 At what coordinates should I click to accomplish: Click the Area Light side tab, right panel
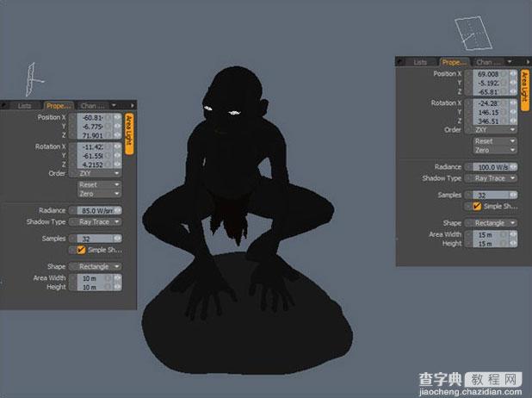(x=524, y=90)
